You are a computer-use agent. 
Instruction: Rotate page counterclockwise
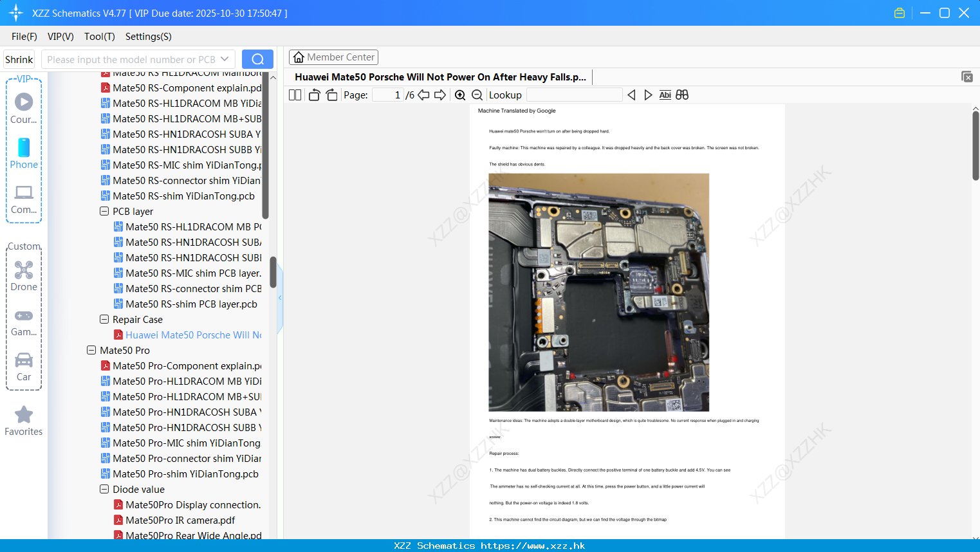click(x=314, y=95)
